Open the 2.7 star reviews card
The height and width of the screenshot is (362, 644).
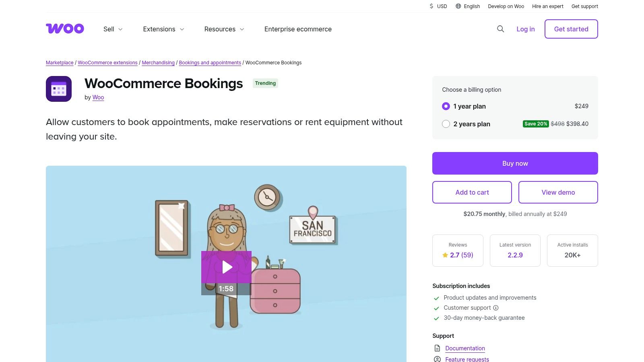(458, 251)
